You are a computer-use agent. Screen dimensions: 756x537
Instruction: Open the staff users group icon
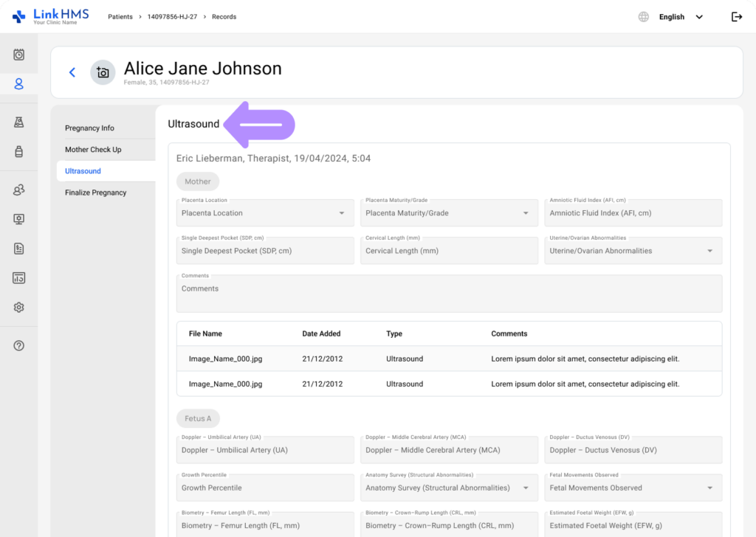[x=19, y=190]
